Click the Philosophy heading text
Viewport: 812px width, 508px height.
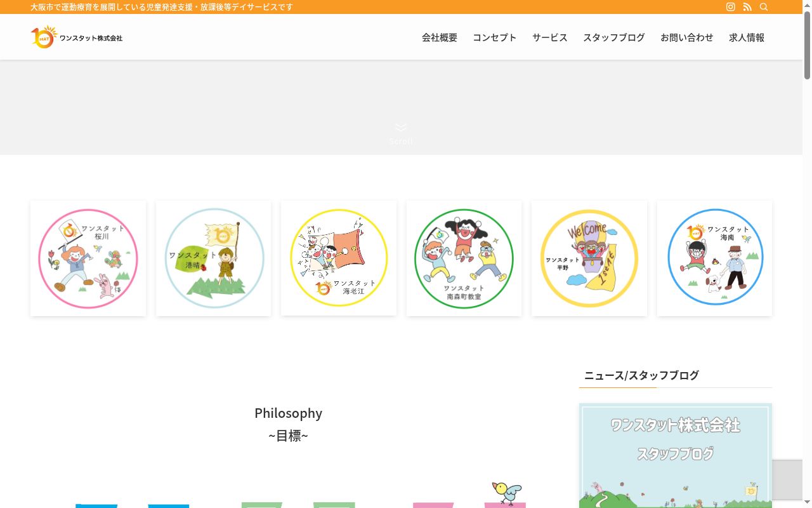coord(289,413)
